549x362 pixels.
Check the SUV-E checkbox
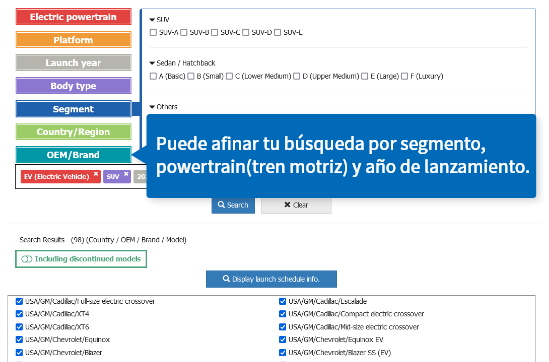tap(277, 33)
